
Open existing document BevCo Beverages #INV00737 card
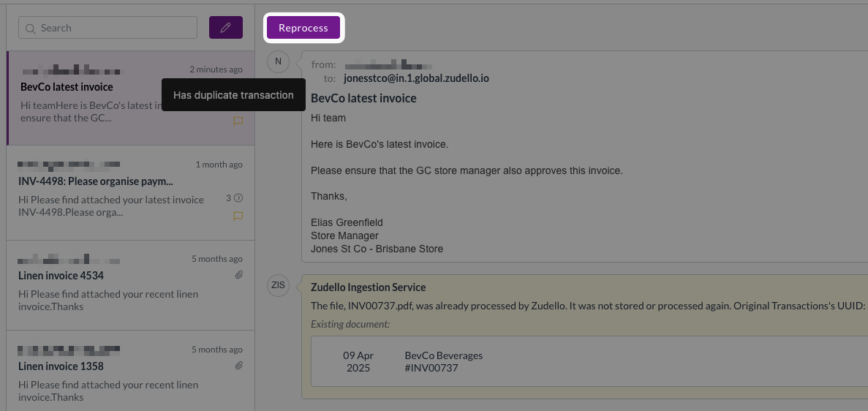(x=589, y=361)
